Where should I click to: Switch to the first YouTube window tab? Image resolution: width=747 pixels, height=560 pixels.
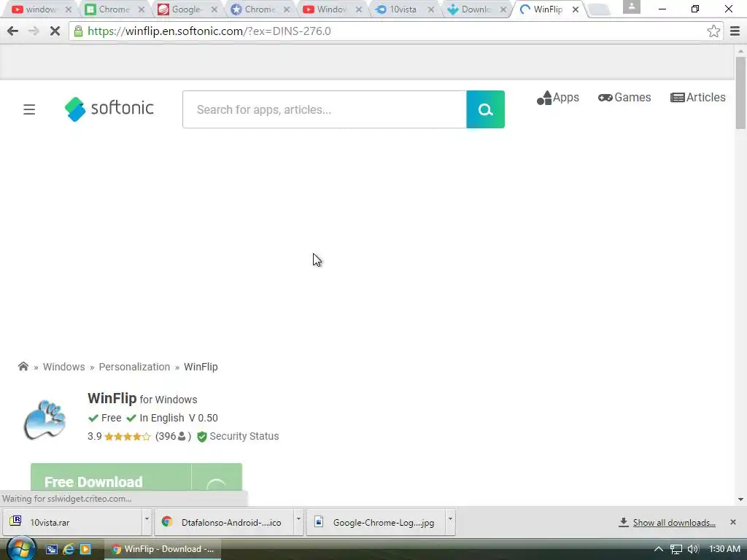pyautogui.click(x=41, y=9)
